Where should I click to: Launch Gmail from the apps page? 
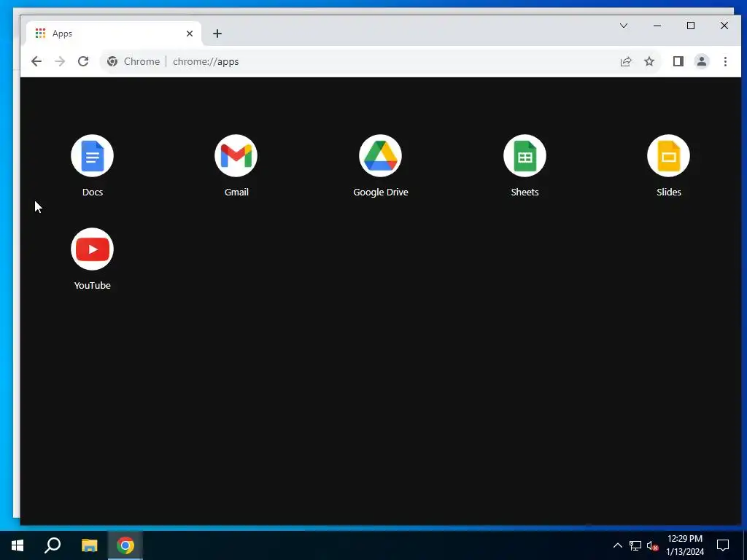[x=236, y=156]
